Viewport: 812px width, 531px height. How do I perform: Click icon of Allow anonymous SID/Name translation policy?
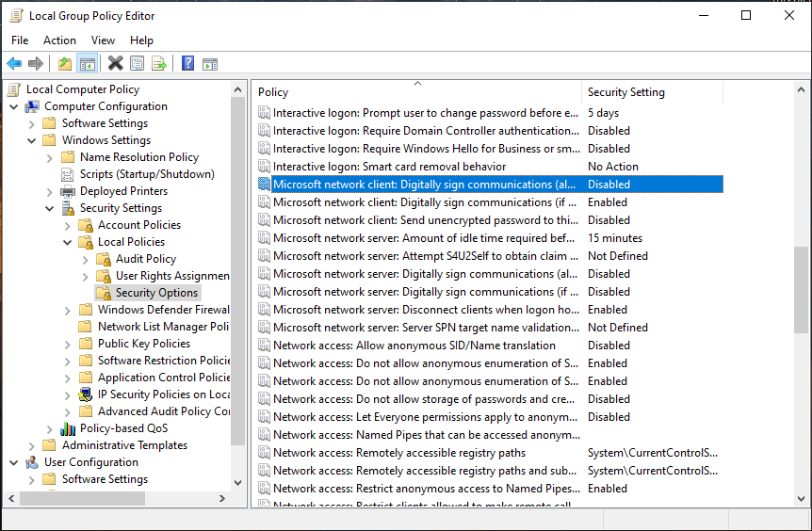pyautogui.click(x=264, y=346)
